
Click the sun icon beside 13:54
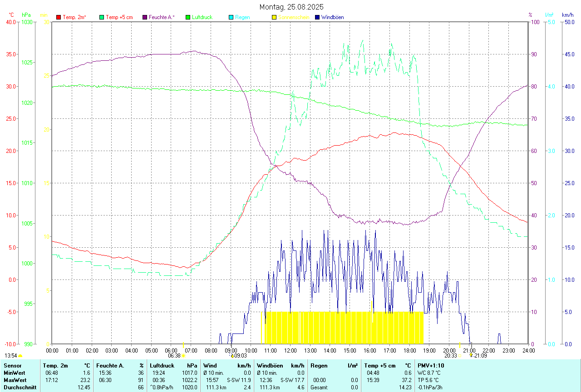(x=20, y=356)
